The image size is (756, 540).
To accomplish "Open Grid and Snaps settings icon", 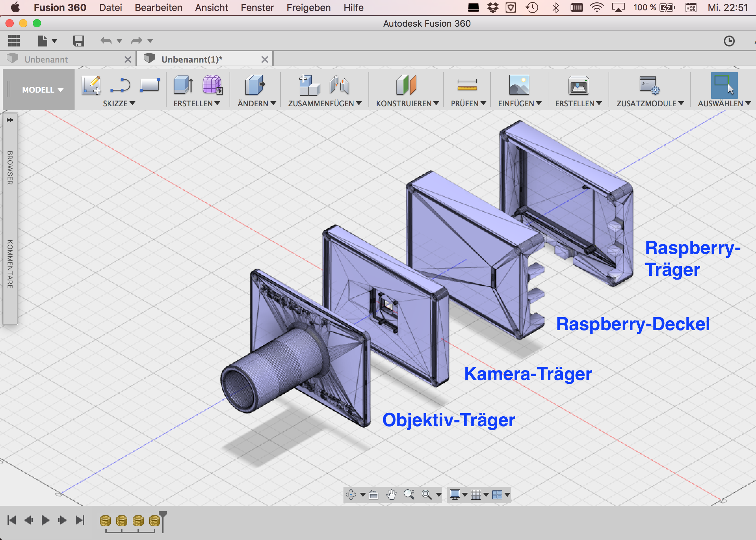I will tap(476, 495).
